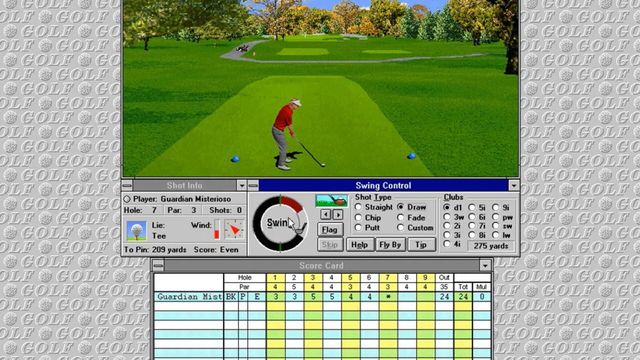This screenshot has width=640, height=360.
Task: Click the wind direction compass
Action: coord(234,229)
